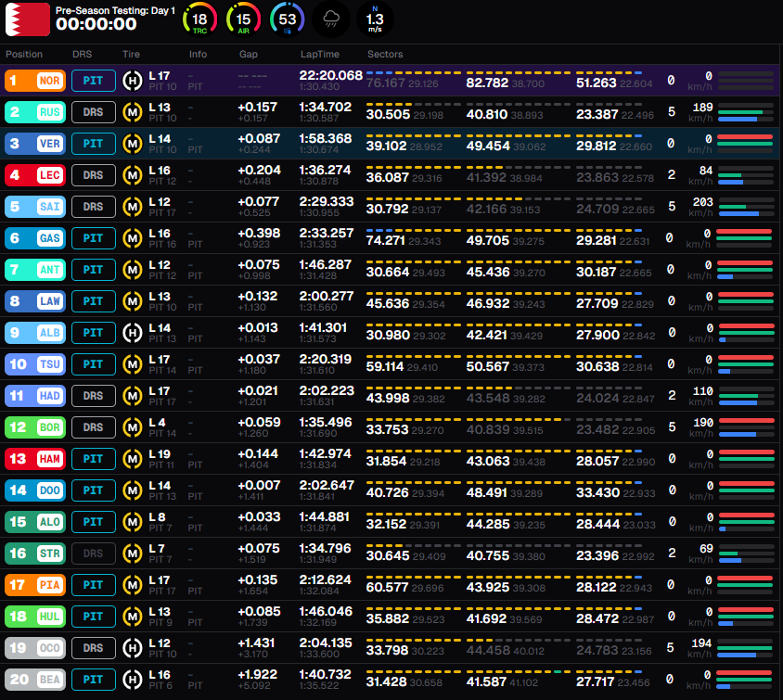Select the LapTime column header
The width and height of the screenshot is (783, 700).
[x=319, y=54]
